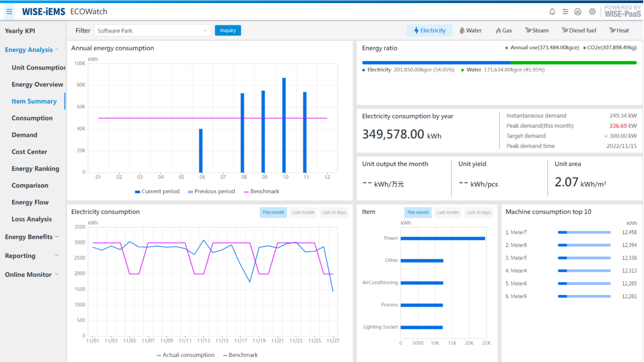Switch to Gas energy type
This screenshot has height=362, width=644.
[504, 30]
